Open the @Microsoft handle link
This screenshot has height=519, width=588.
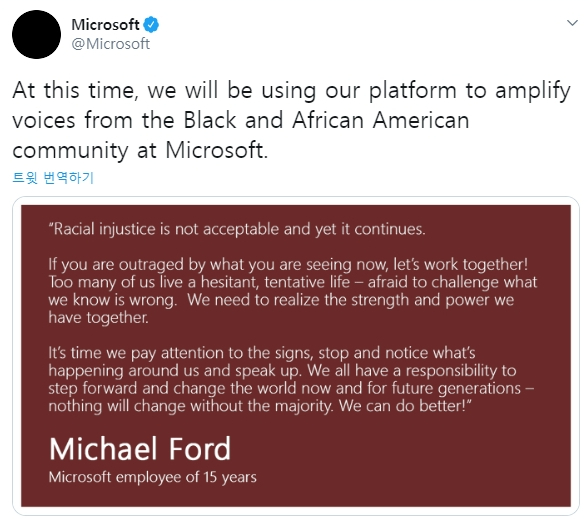pyautogui.click(x=111, y=44)
